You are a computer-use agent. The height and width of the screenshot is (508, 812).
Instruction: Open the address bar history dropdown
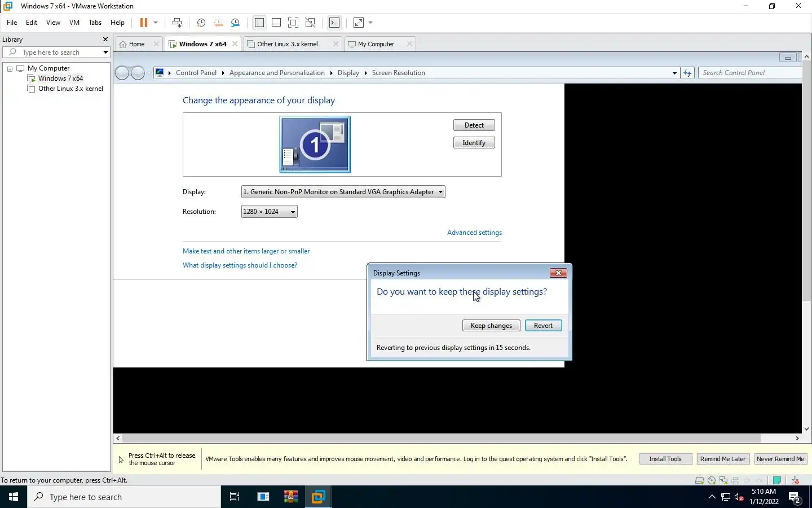[674, 73]
